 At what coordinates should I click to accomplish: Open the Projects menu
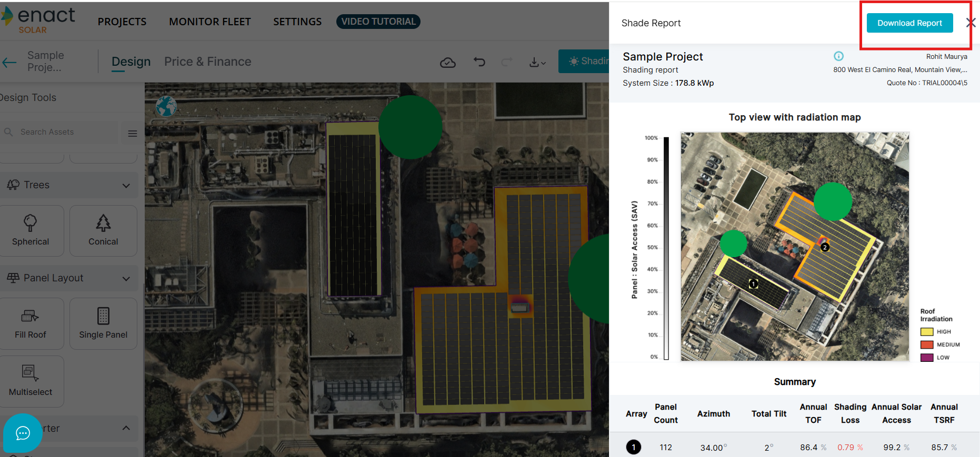click(x=122, y=22)
